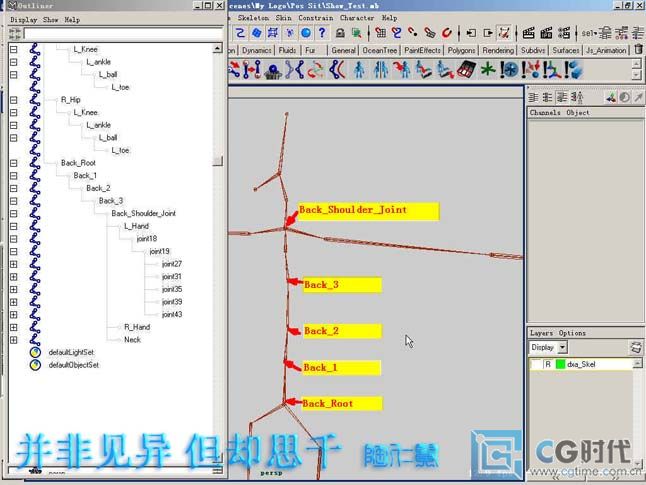646x485 pixels.
Task: Collapse the Back_Shoulder_Joint node
Action: coord(14,214)
